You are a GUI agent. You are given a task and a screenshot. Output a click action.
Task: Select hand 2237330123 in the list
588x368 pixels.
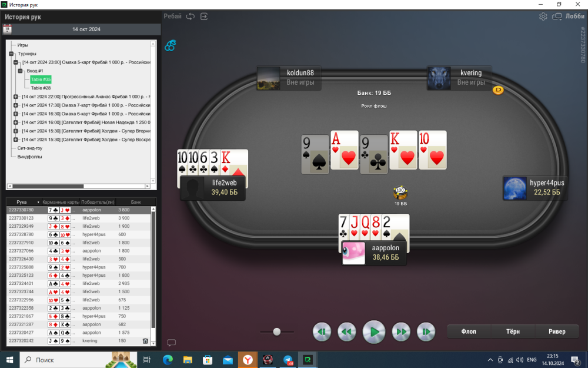click(21, 218)
